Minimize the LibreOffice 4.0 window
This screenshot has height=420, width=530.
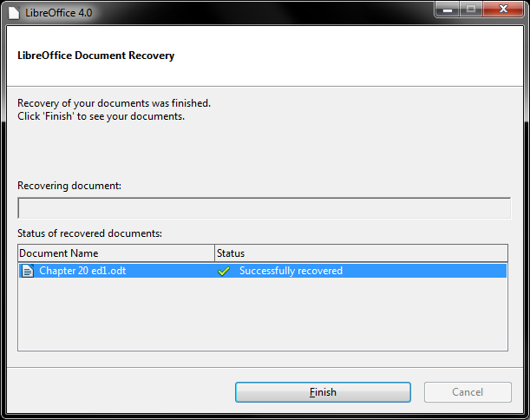(448, 10)
